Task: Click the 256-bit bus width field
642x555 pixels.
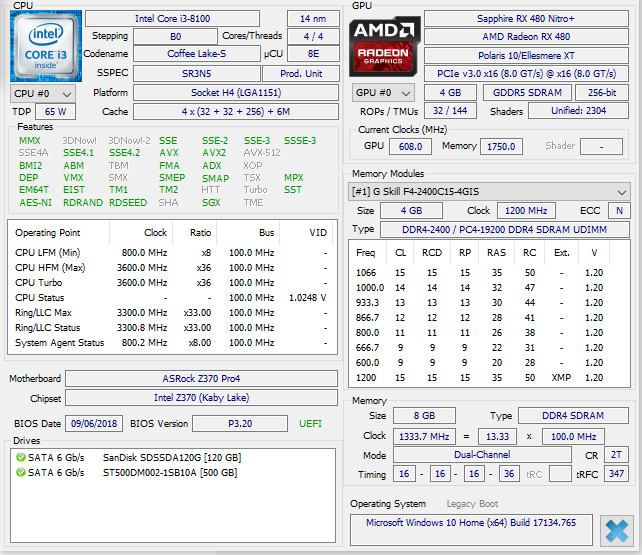Action: (x=602, y=92)
